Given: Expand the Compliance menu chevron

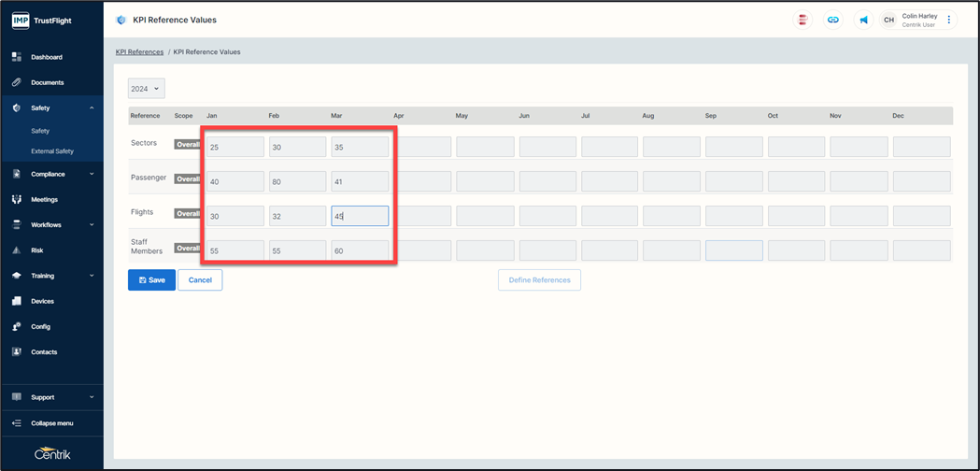Looking at the screenshot, I should 92,174.
